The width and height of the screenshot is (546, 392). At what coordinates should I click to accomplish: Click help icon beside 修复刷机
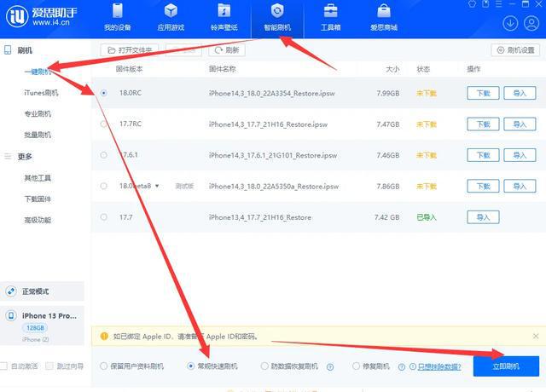(402, 366)
